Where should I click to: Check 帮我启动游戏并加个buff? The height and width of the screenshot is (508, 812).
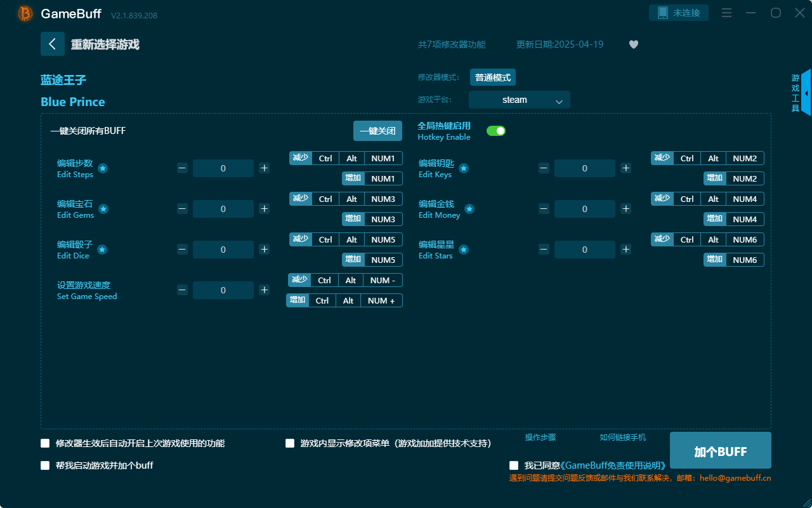click(x=45, y=465)
